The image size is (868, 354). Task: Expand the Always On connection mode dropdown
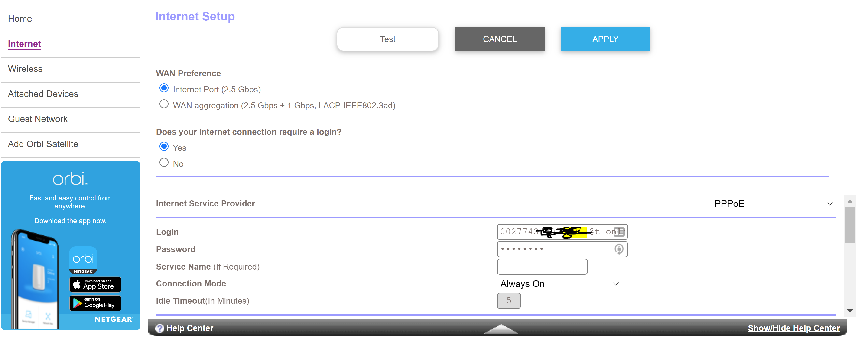click(x=559, y=284)
